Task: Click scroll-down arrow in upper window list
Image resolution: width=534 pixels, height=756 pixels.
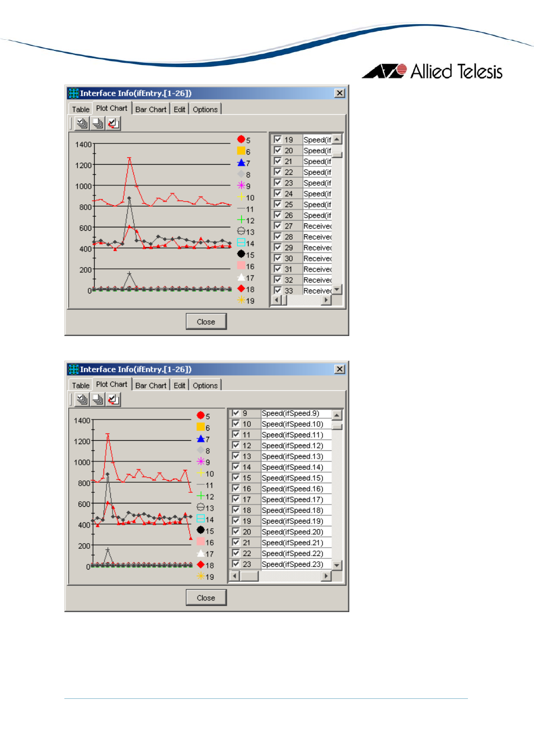Action: [x=337, y=290]
